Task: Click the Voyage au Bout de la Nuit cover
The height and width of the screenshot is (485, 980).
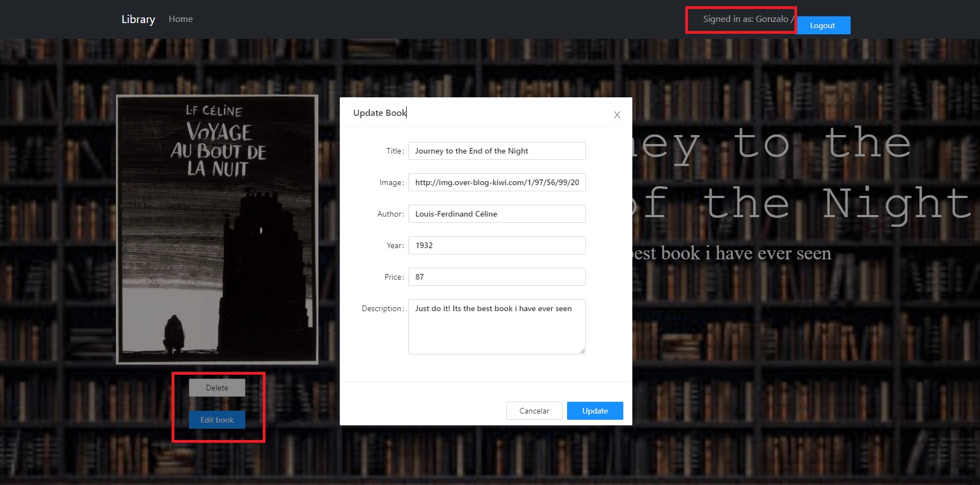Action: click(x=217, y=230)
